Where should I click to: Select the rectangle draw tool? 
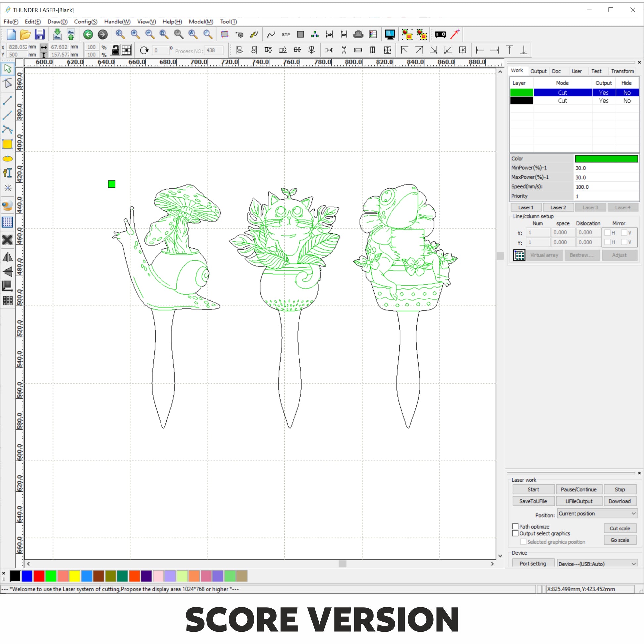[x=7, y=144]
